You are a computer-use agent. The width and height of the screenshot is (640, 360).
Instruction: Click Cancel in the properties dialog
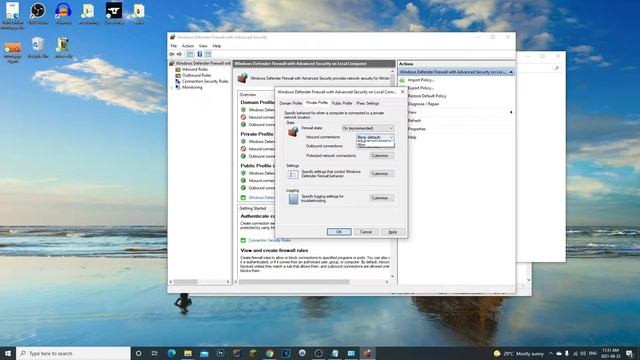(x=366, y=232)
